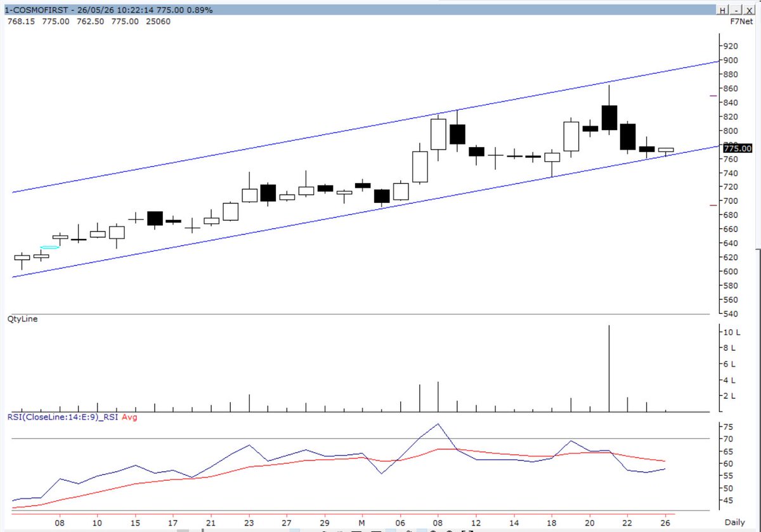This screenshot has height=532, width=761.
Task: Click the 10 L volume axis label
Action: pos(733,332)
